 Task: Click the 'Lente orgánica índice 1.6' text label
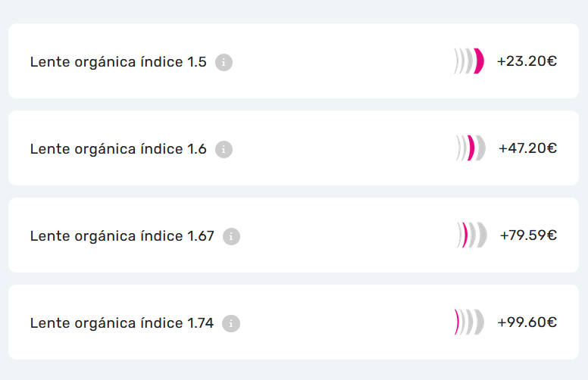118,149
